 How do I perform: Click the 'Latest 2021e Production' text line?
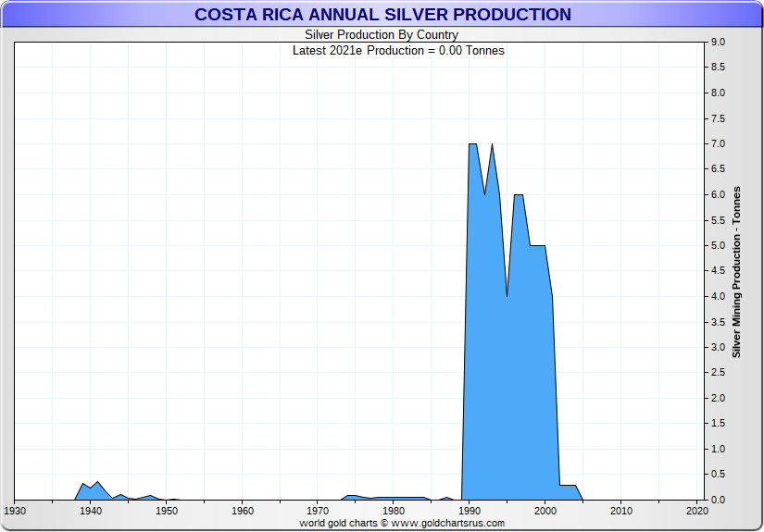398,51
